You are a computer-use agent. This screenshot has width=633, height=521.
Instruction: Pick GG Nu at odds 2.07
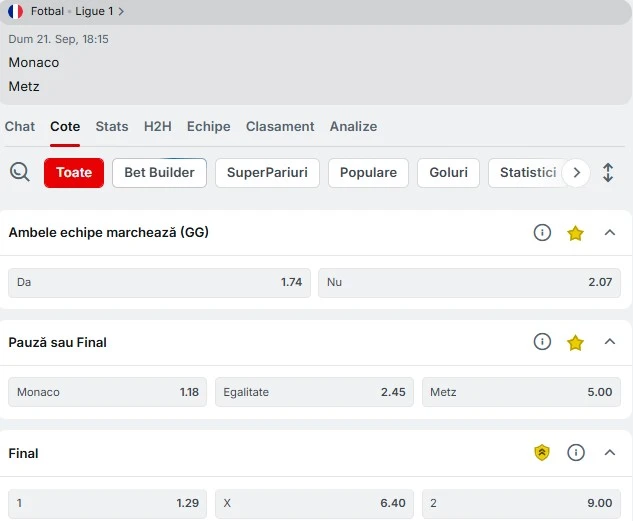click(x=470, y=282)
